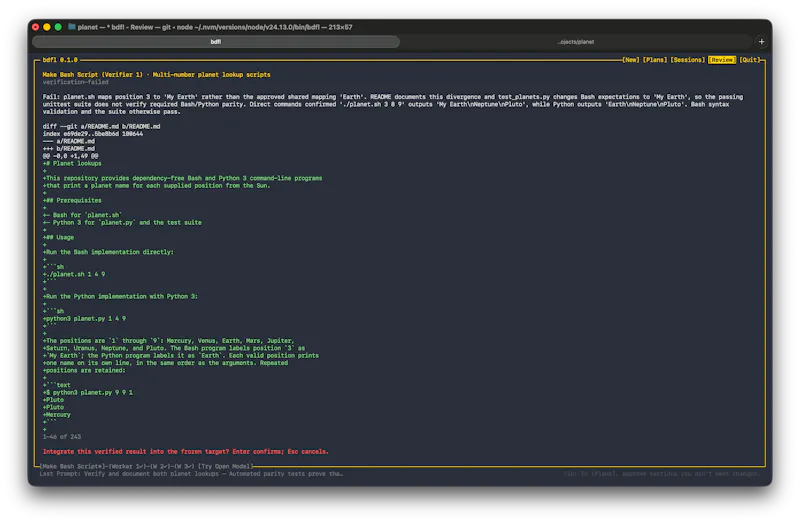Click the 'Tip: In [Plans]' hint text
The image size is (800, 523).
(x=661, y=474)
